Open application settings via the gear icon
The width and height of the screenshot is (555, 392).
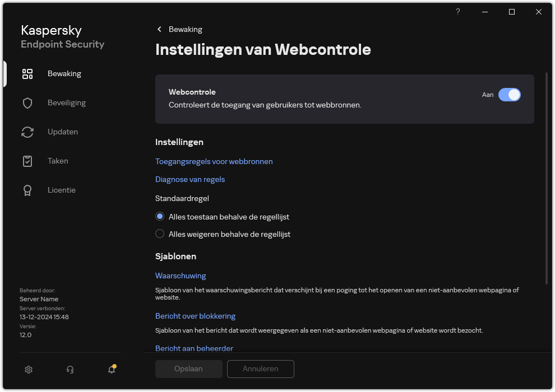tap(29, 370)
